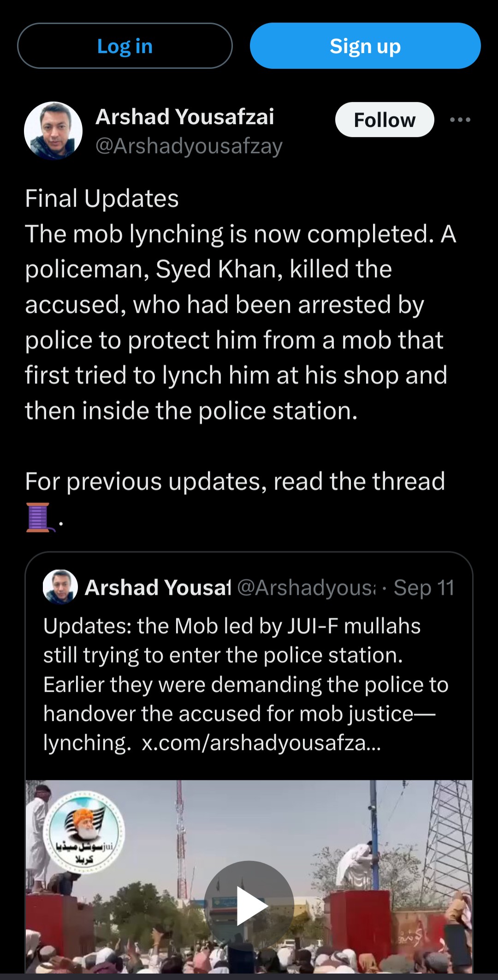
Task: Click the "read the thread" line
Action: [x=235, y=482]
